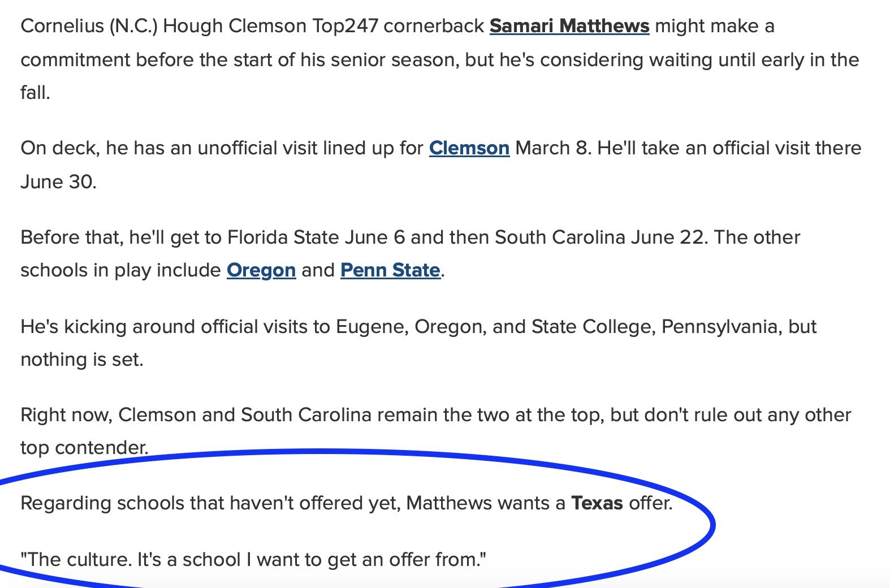Image resolution: width=890 pixels, height=588 pixels.
Task: Click the line starting "Right now, Clemson"
Action: coord(436,415)
